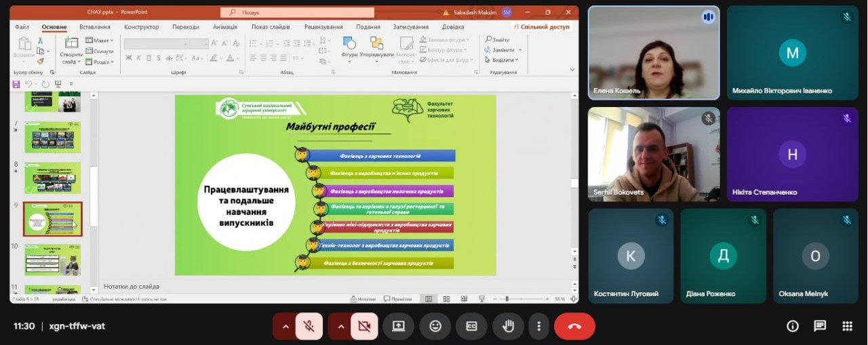The height and width of the screenshot is (345, 868).
Task: Adjust the zoom slider in status bar
Action: click(507, 299)
